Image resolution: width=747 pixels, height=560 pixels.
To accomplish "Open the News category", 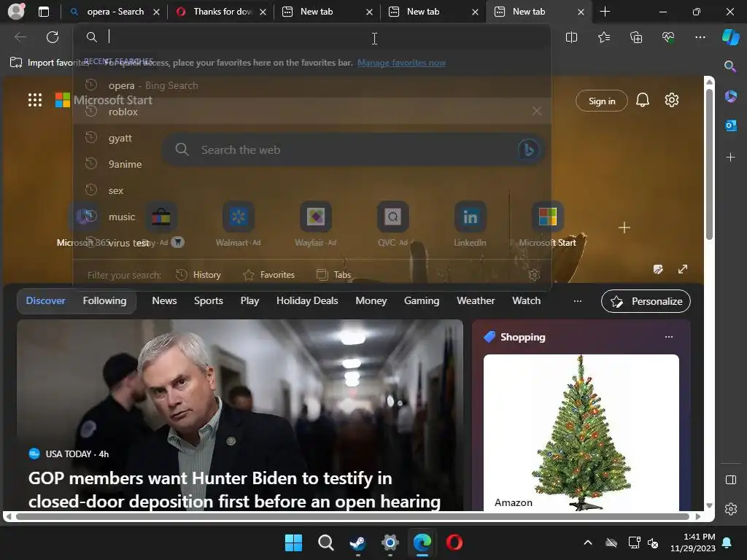I will click(164, 300).
